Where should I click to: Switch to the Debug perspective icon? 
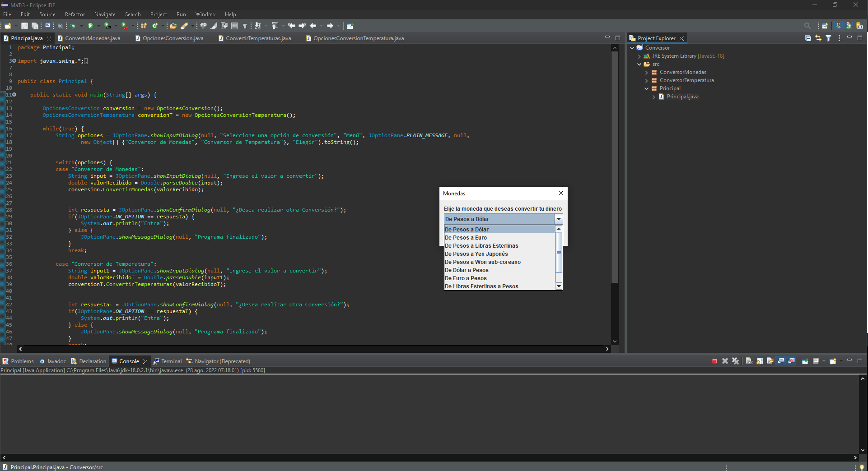pyautogui.click(x=849, y=26)
